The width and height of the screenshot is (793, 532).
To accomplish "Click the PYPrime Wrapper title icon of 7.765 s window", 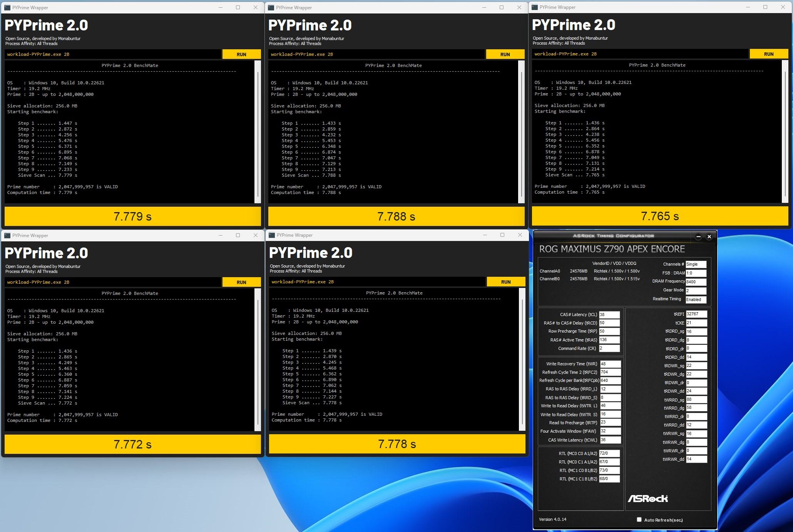I will coord(535,7).
